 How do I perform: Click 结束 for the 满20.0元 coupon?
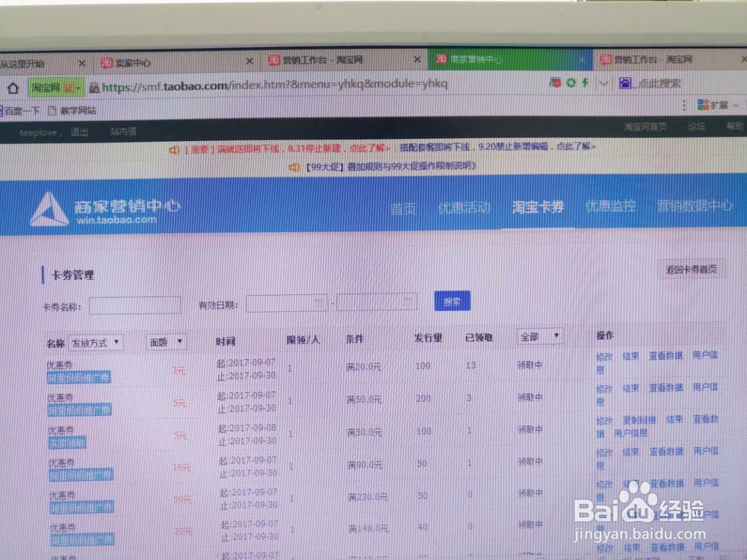point(630,356)
